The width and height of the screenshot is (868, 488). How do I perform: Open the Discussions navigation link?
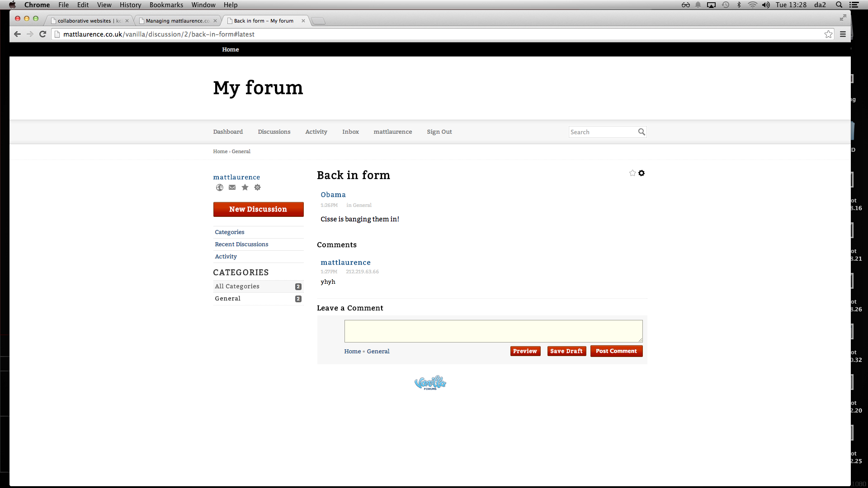click(x=274, y=132)
